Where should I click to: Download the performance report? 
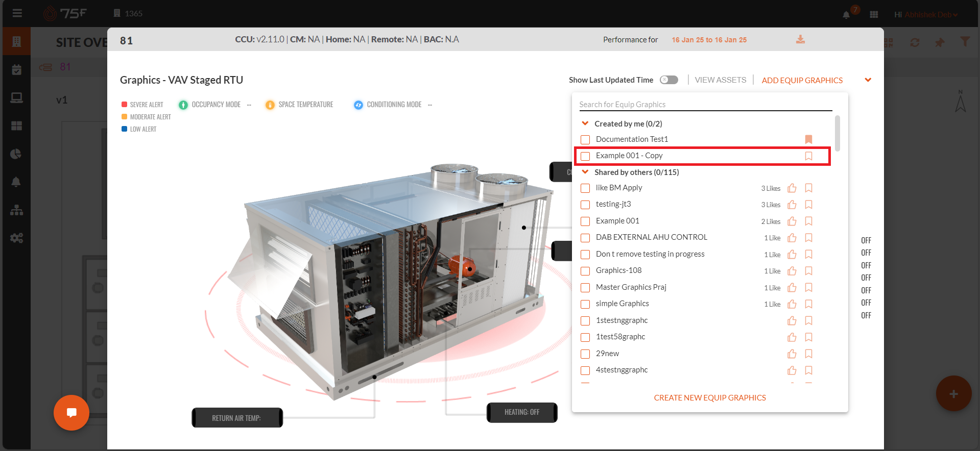800,39
